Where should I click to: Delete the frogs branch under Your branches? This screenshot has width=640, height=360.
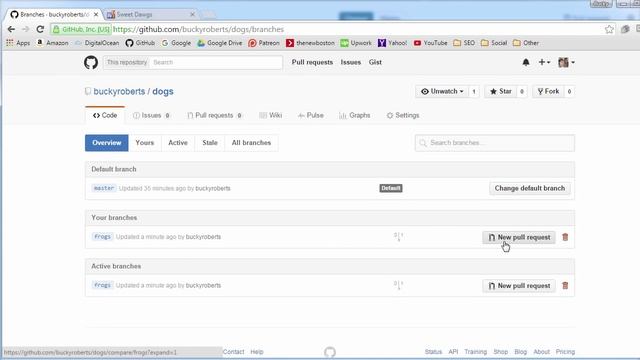tap(565, 237)
